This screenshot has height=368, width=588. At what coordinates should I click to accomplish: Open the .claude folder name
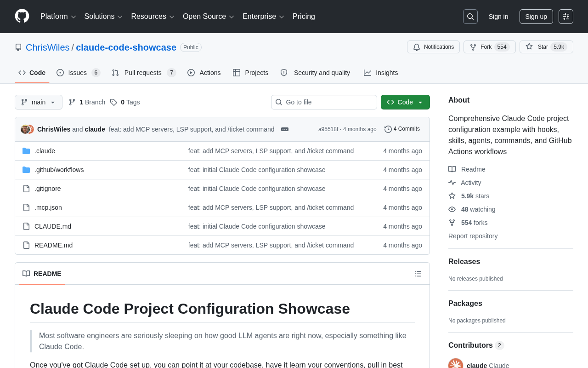45,151
